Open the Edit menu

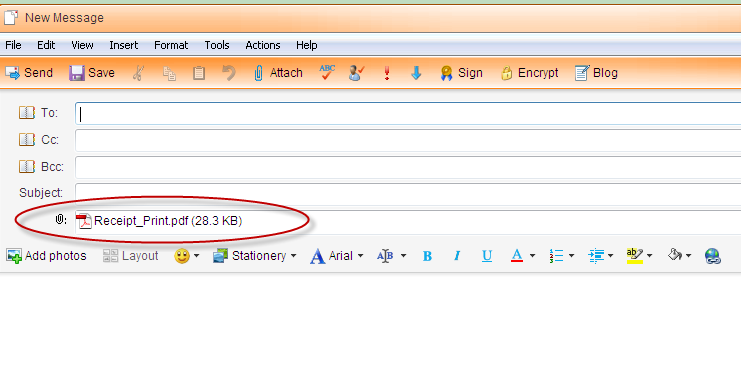pyautogui.click(x=46, y=45)
